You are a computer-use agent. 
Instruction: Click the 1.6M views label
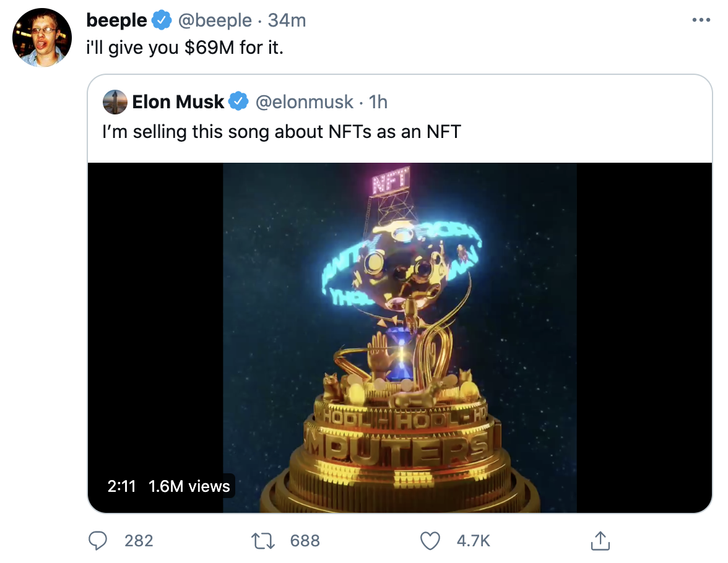pos(189,486)
